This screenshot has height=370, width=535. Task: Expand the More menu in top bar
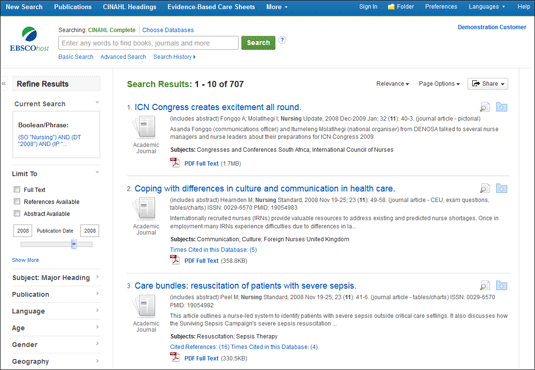point(277,7)
